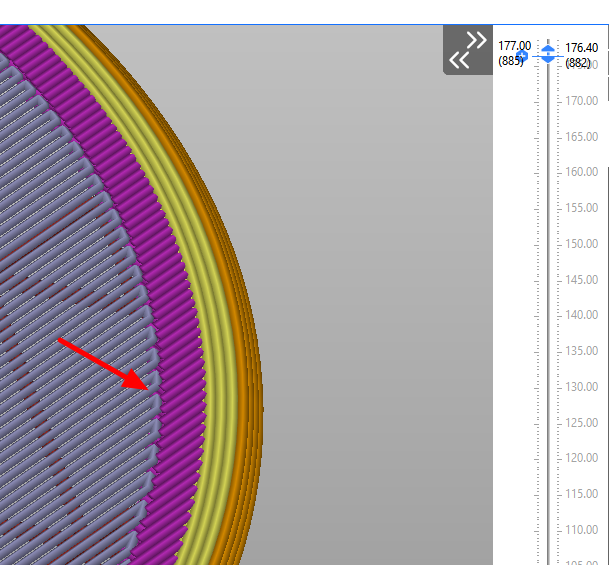Click the 130.00 tick label
This screenshot has height=565, width=609.
click(x=581, y=387)
